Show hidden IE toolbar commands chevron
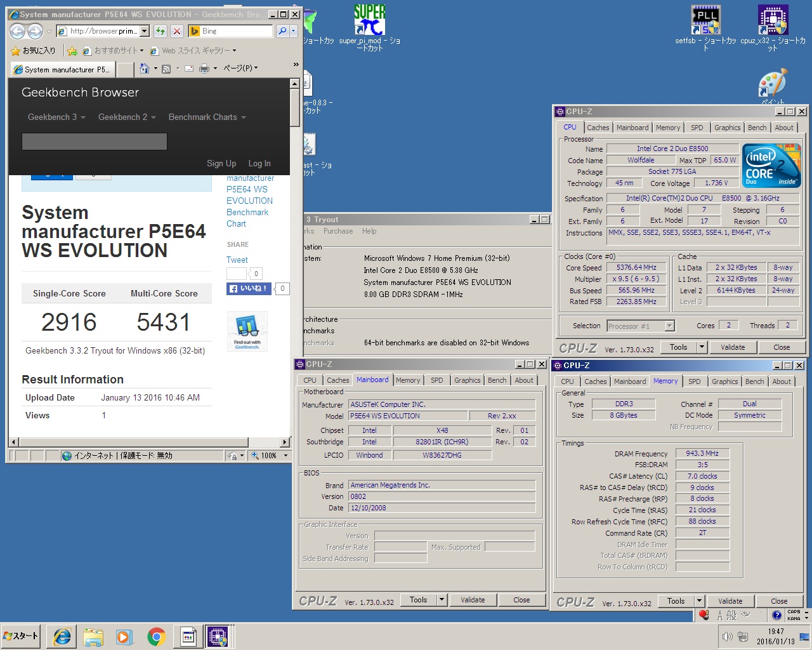The height and width of the screenshot is (650, 812). pyautogui.click(x=296, y=65)
